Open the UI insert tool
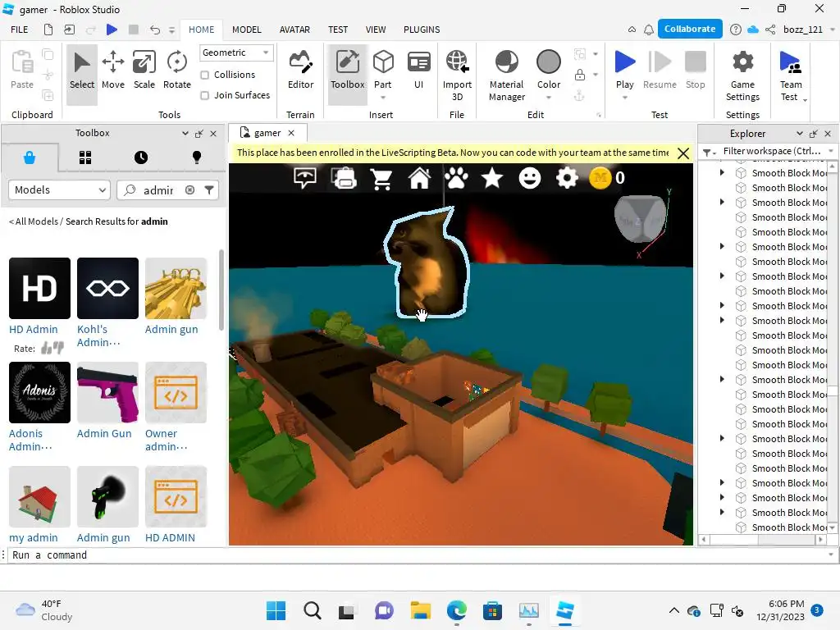The width and height of the screenshot is (840, 630). [x=419, y=70]
